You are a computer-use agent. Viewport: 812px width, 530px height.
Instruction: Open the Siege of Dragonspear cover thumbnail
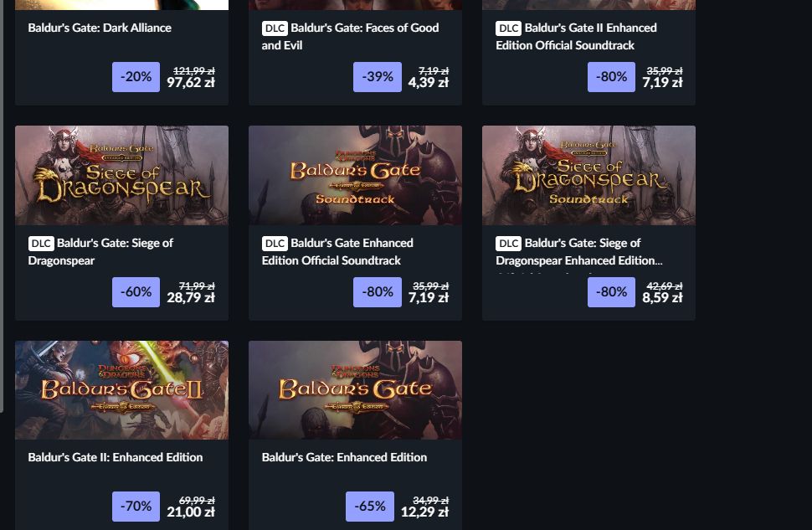[x=121, y=175]
